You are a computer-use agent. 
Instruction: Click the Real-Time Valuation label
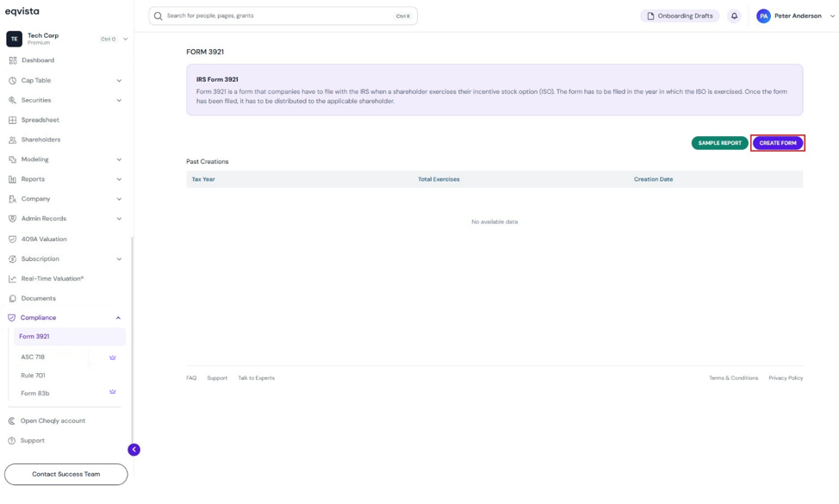(x=53, y=279)
